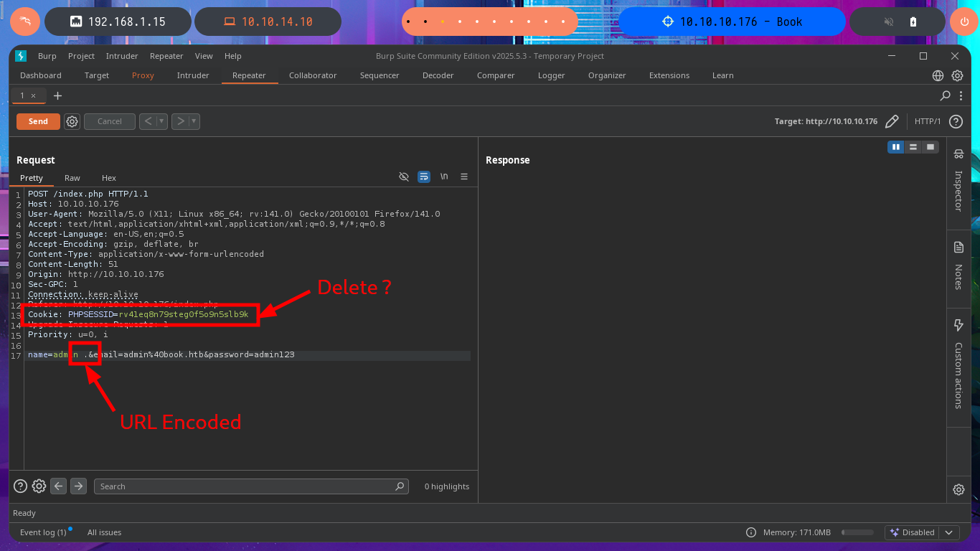Click Cancel button
The image size is (980, 551).
110,121
